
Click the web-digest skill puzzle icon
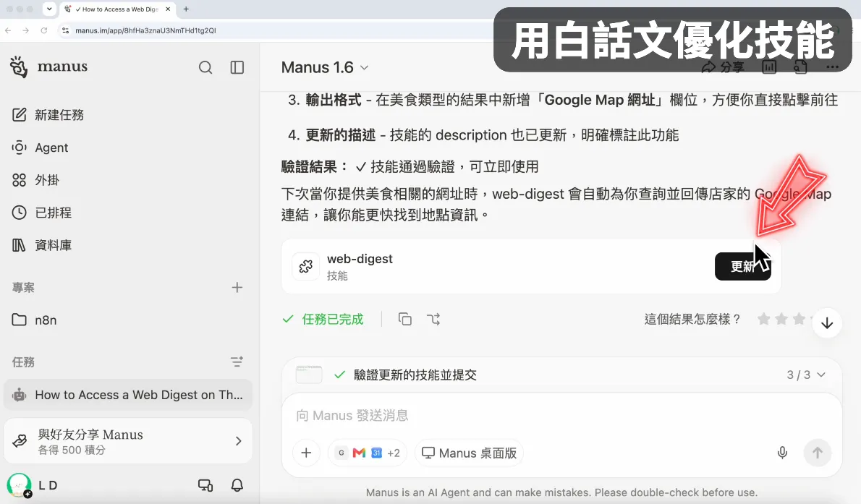coord(306,267)
